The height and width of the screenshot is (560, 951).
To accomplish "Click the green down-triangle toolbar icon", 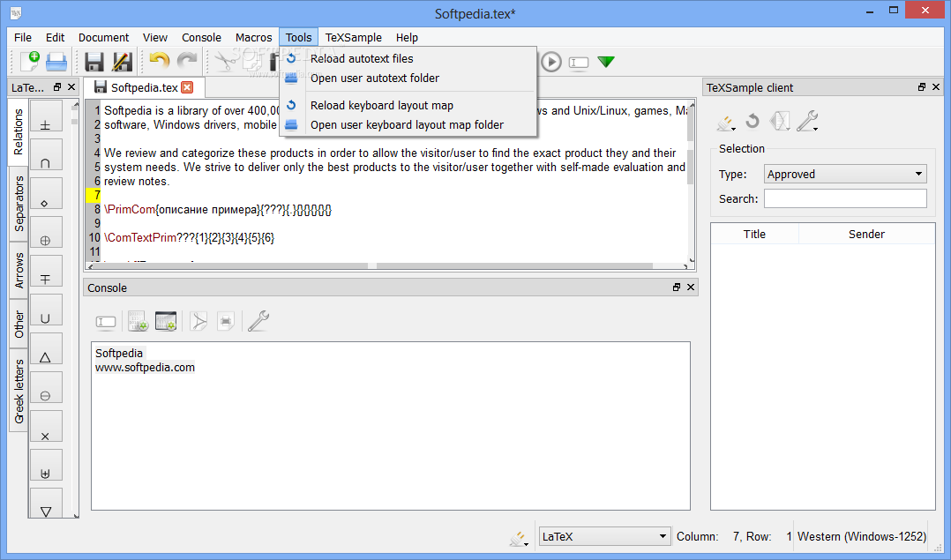I will [x=606, y=62].
